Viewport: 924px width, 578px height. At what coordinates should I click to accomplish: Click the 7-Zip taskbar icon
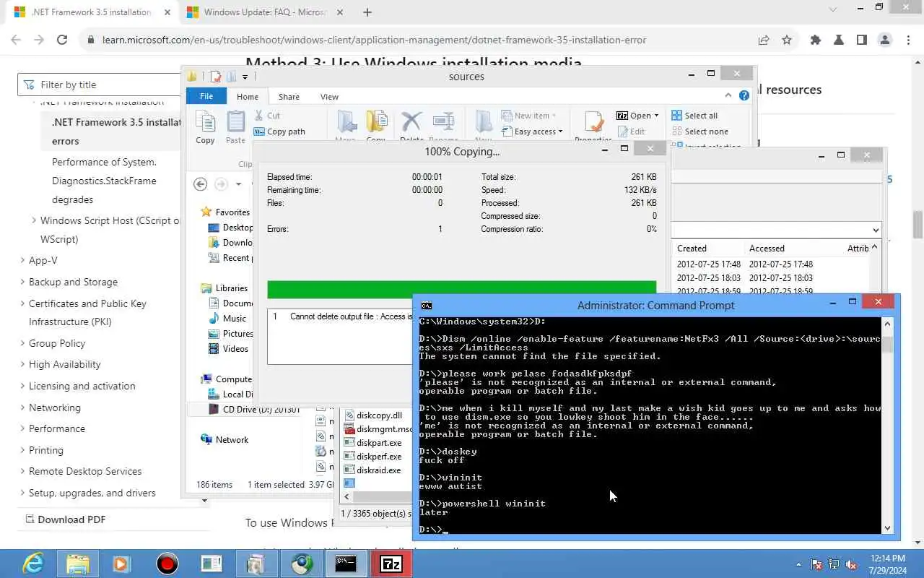tap(391, 564)
